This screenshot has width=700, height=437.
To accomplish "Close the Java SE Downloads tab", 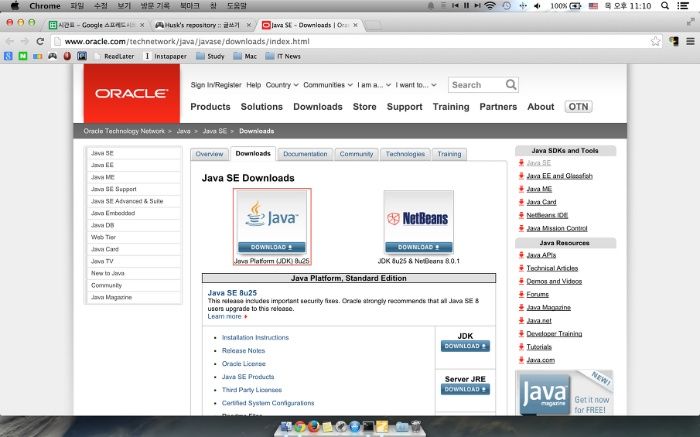I will [355, 25].
